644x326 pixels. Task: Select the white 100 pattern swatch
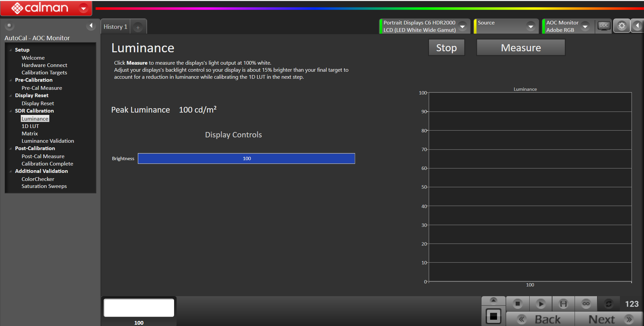[x=139, y=308]
